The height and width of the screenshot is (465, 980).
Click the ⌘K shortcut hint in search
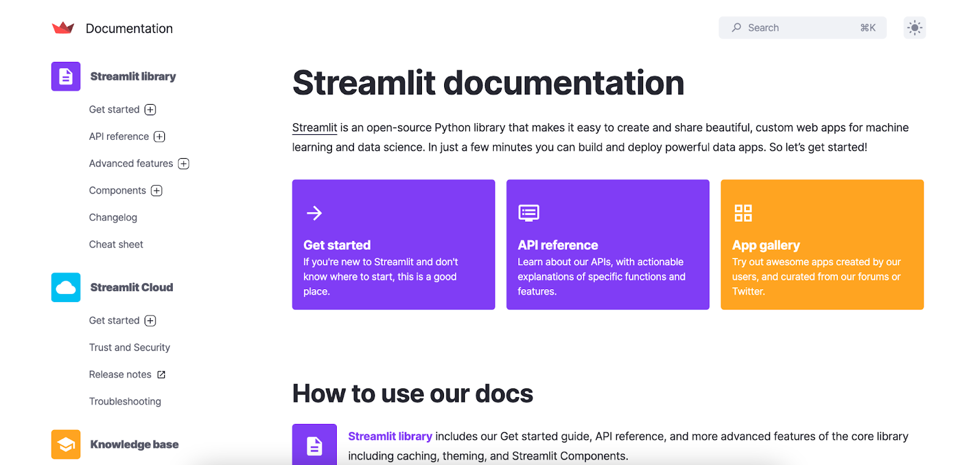pyautogui.click(x=868, y=28)
